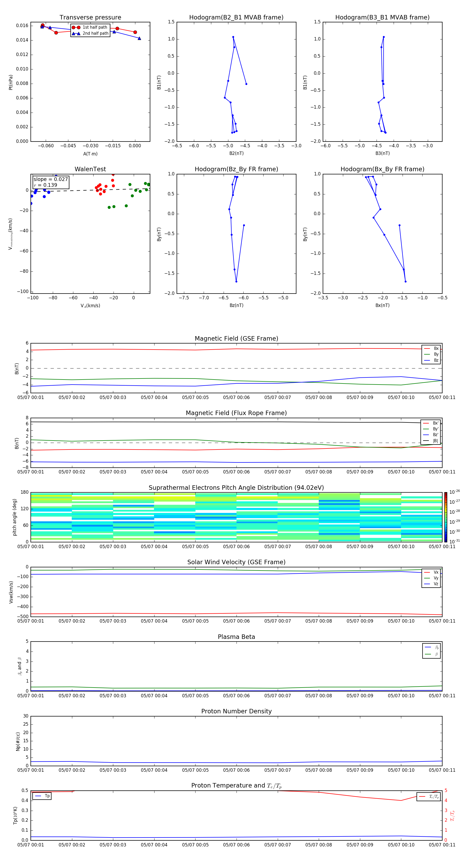Click the 'Plasma Beta' plot title

236,637
